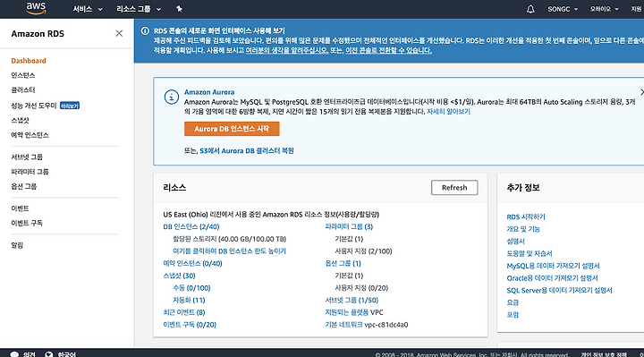Expand the 리소스 그룹 dropdown
This screenshot has width=644, height=357.
(x=139, y=9)
